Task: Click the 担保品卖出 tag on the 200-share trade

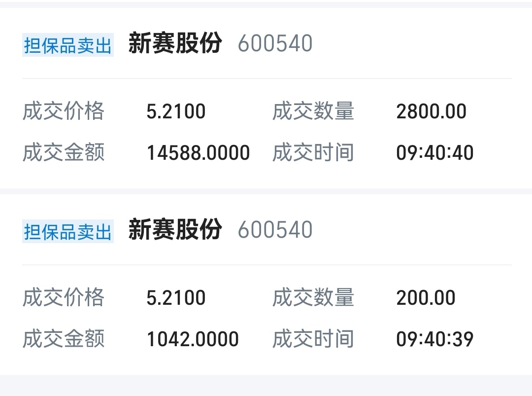Action: [68, 232]
